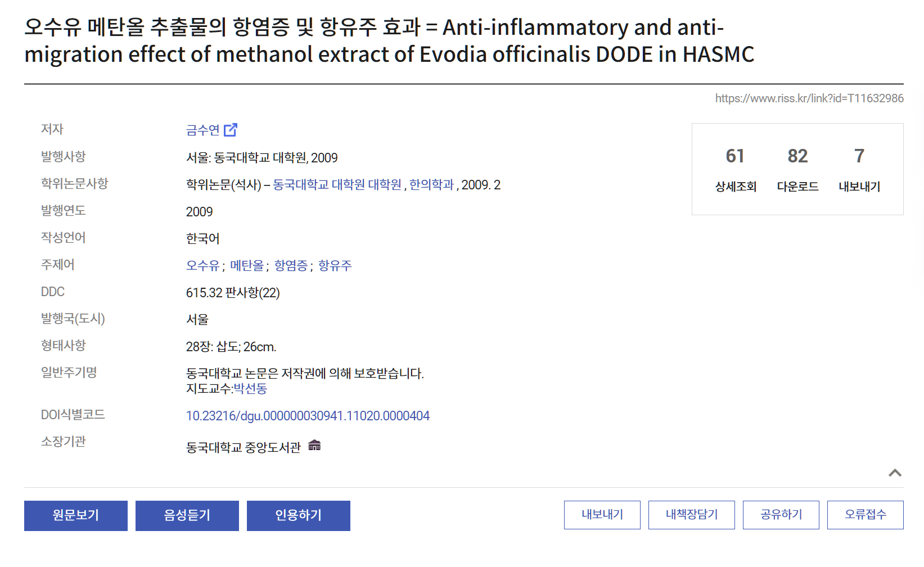Open advisor 박선동 link
Viewport: 924px width, 567px height.
click(250, 388)
